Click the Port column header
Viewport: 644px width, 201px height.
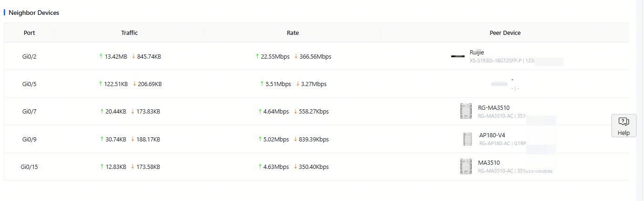pos(29,33)
